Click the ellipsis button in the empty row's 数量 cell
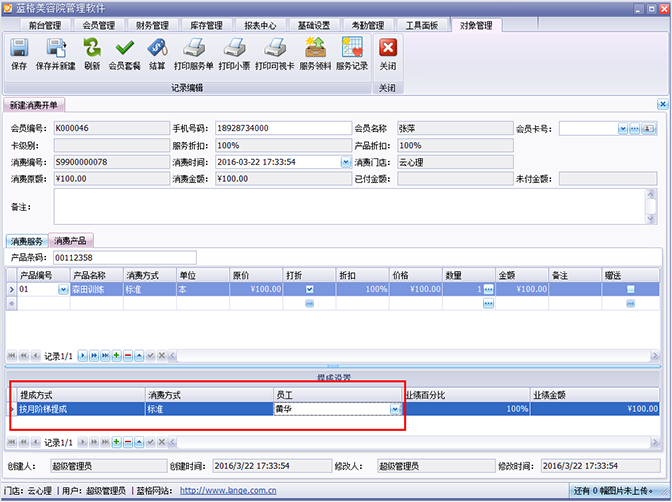672x502 pixels. coord(488,304)
